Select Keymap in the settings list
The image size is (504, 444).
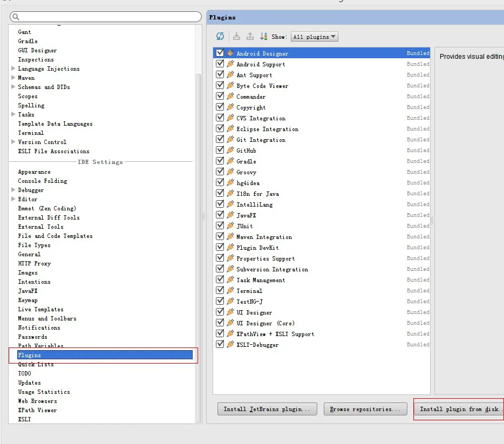tap(28, 300)
